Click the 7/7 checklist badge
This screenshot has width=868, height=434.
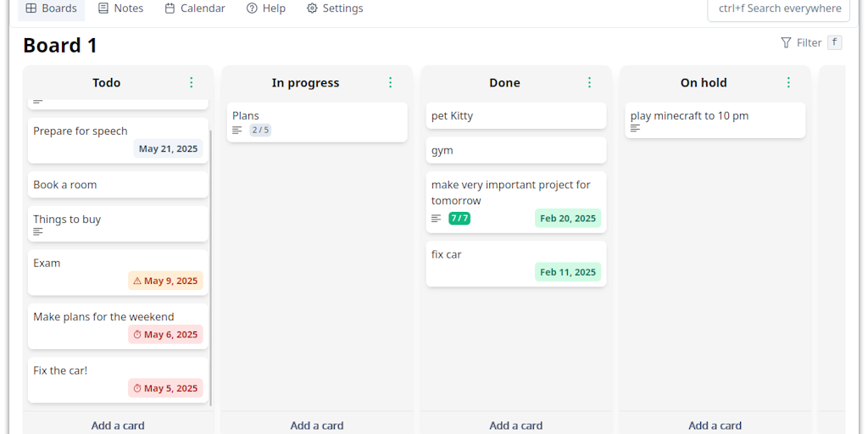(459, 218)
